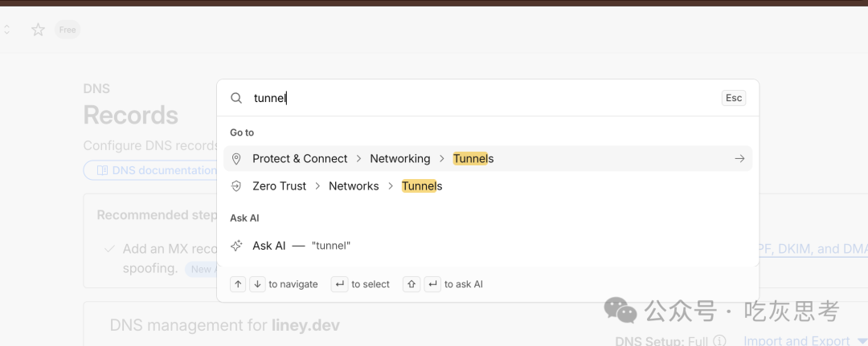Click the Free plan badge

pyautogui.click(x=68, y=30)
